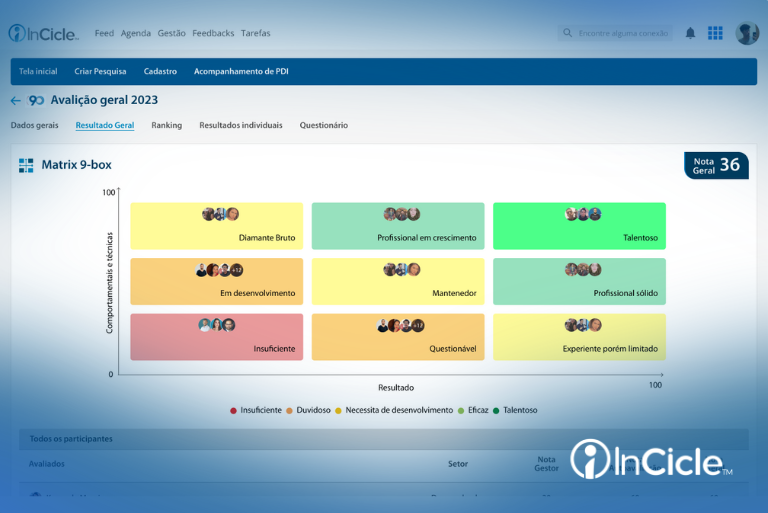The height and width of the screenshot is (513, 768).
Task: Click avatars in Mantenedor box
Action: [x=402, y=269]
